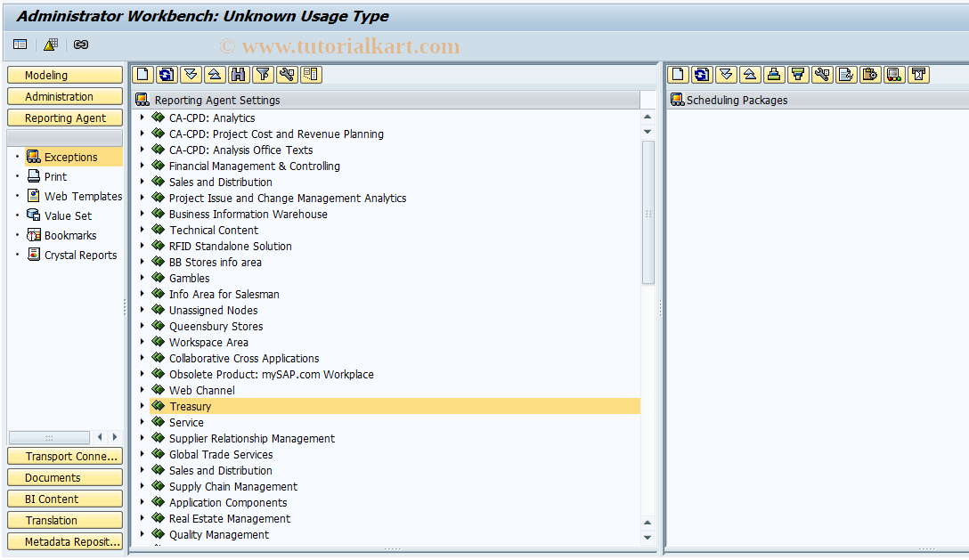Apply a filter to Reporting Agent Settings
This screenshot has width=969, height=560.
(263, 75)
